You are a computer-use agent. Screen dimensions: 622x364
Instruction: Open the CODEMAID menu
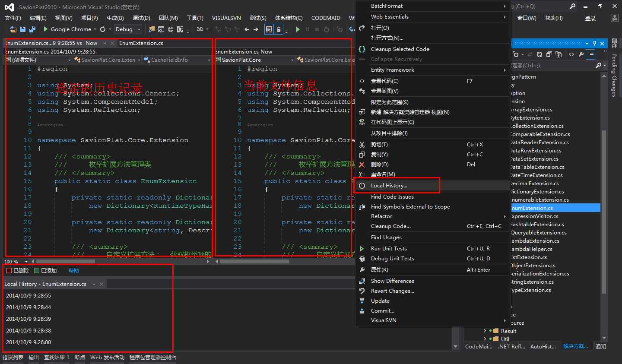(326, 18)
